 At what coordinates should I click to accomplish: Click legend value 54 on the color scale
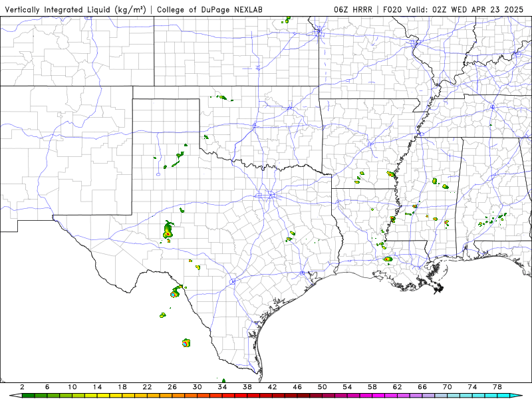tap(347, 387)
